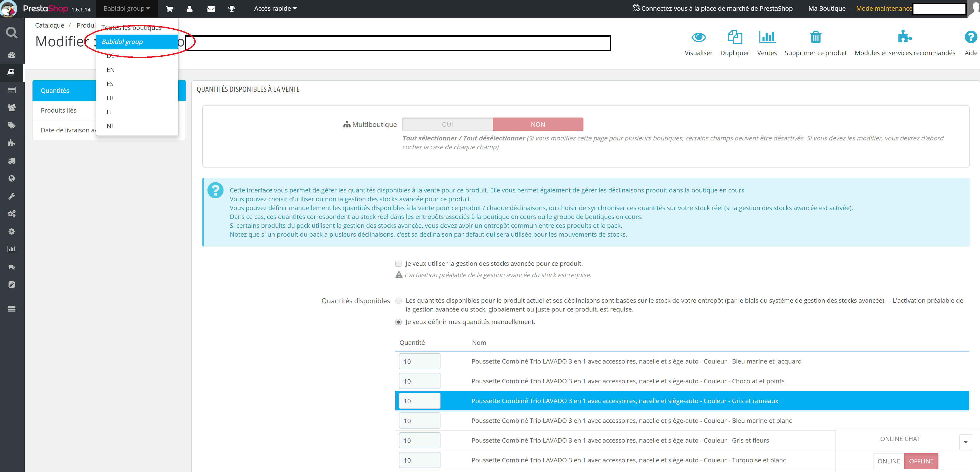980x472 pixels.
Task: Click the trophy icon in top bar
Action: [231, 9]
